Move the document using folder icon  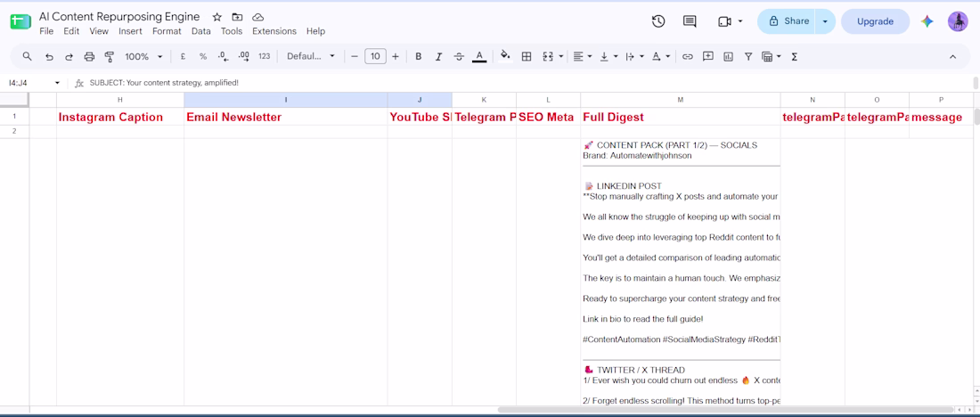tap(237, 17)
